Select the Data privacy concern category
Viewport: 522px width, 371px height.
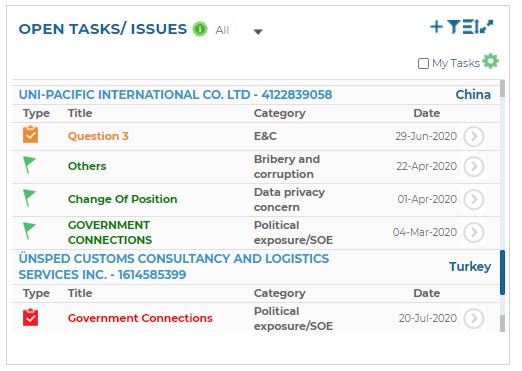point(289,200)
